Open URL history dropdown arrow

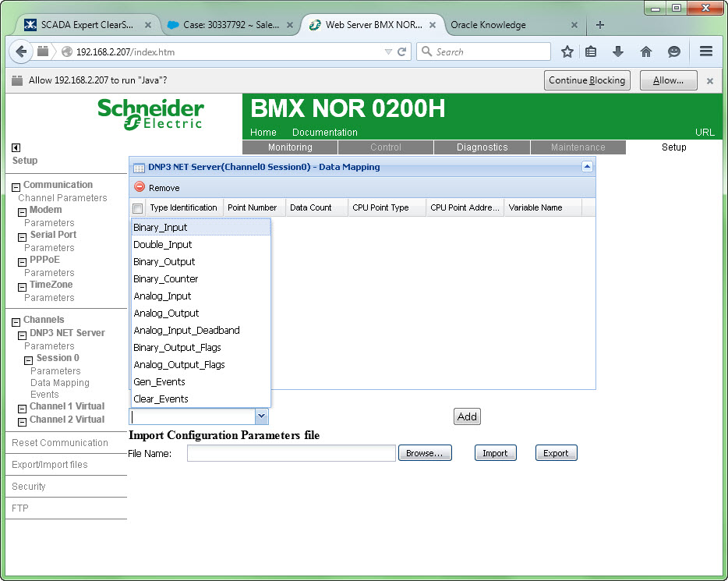click(x=388, y=51)
